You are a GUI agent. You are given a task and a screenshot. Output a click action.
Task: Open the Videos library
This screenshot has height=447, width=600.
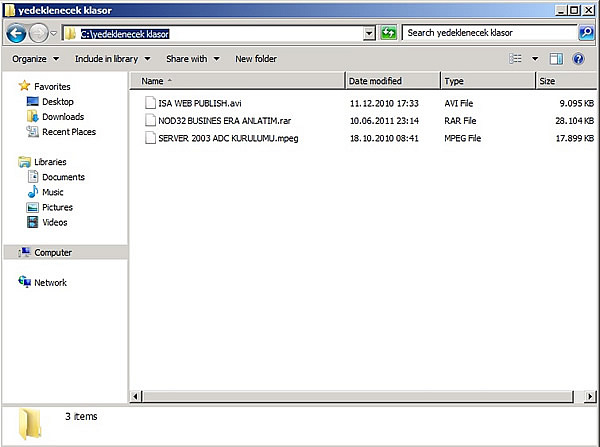tap(55, 222)
